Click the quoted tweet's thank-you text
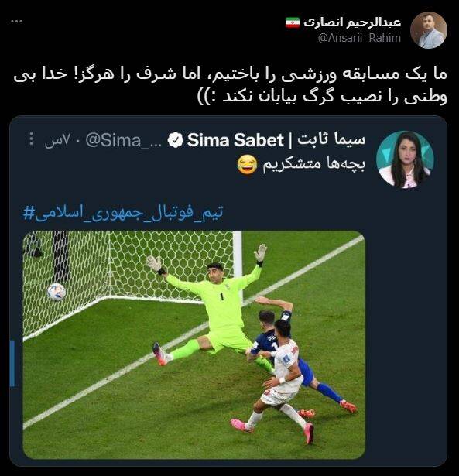459x476 pixels. click(x=313, y=165)
